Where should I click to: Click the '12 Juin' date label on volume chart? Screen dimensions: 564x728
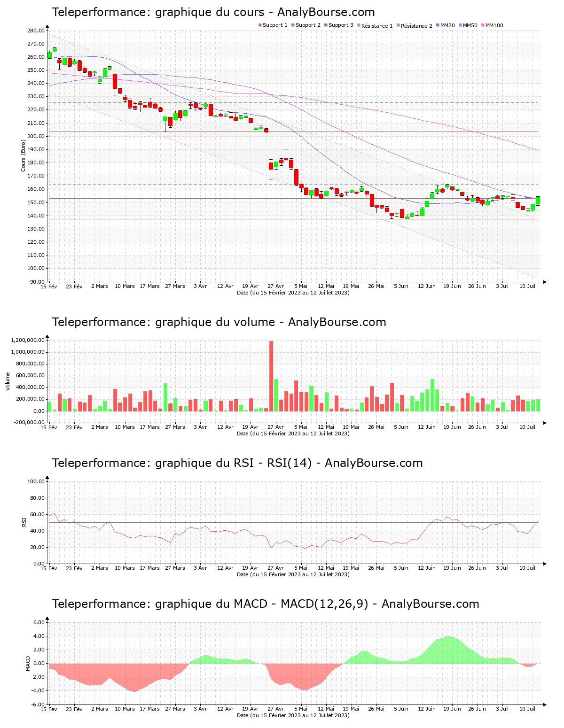point(427,427)
